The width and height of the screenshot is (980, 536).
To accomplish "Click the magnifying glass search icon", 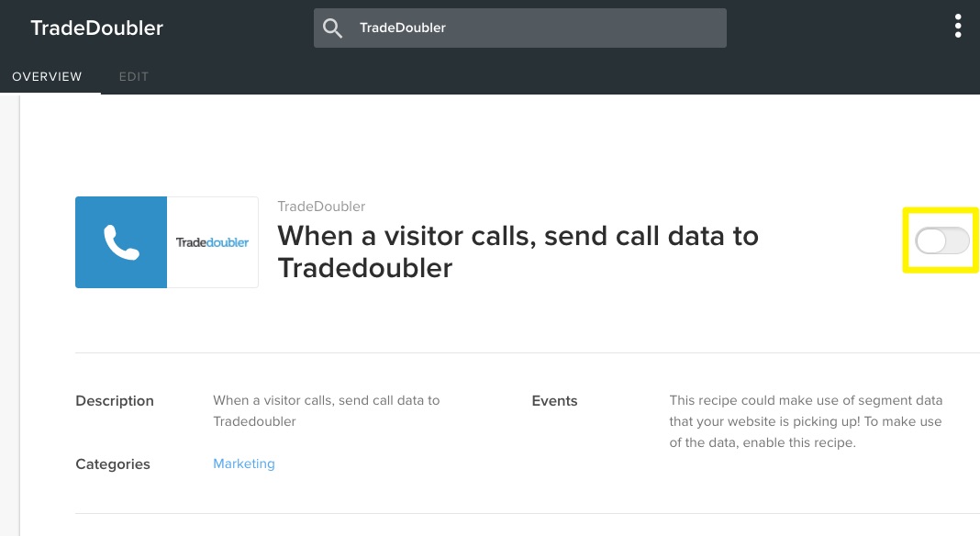I will tap(332, 28).
